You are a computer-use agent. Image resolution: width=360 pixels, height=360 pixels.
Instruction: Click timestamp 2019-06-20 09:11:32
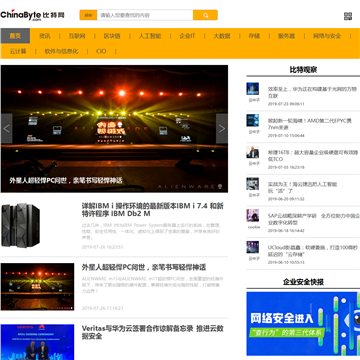pos(286,199)
